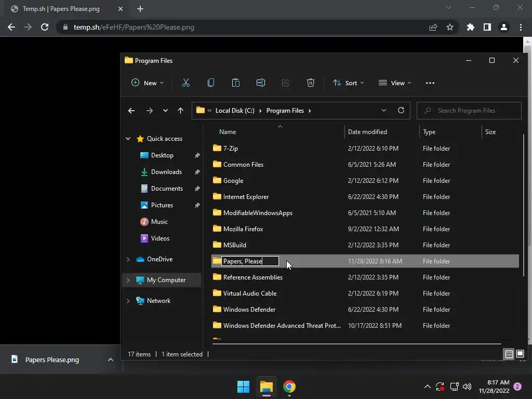Open the See more three-dots menu
Viewport: 532px width, 399px height.
pos(430,83)
